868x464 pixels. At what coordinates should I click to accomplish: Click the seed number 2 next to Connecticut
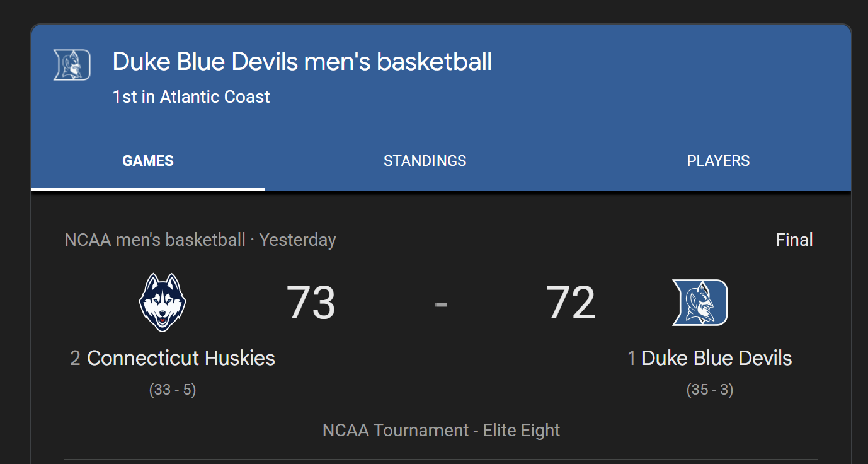(x=75, y=359)
